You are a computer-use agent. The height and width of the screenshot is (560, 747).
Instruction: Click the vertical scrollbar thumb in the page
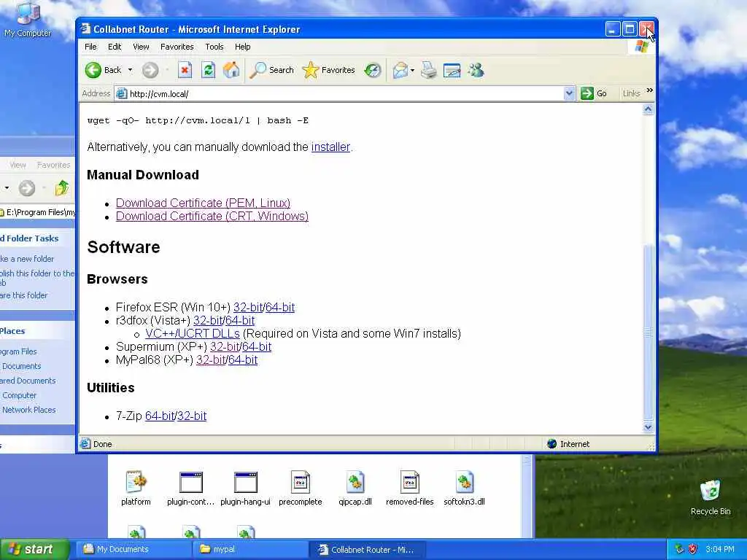coord(648,332)
